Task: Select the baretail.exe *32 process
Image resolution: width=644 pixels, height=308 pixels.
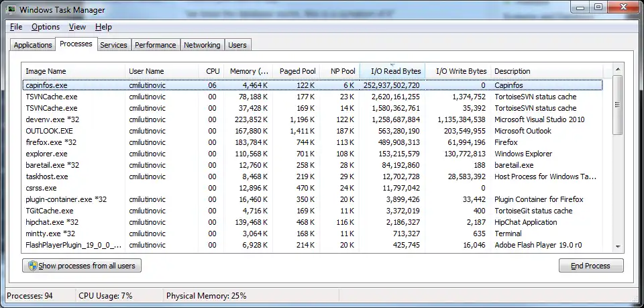Action: (x=312, y=165)
